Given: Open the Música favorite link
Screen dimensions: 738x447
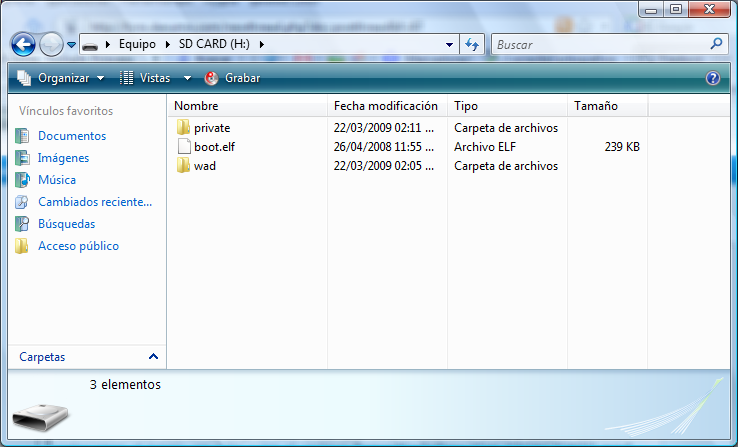Looking at the screenshot, I should point(57,180).
